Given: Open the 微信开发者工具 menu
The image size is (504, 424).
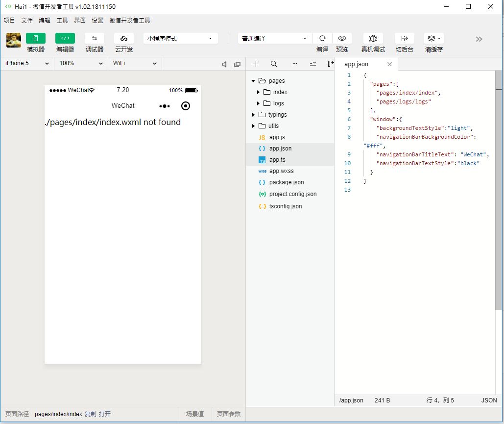Looking at the screenshot, I should [x=130, y=20].
